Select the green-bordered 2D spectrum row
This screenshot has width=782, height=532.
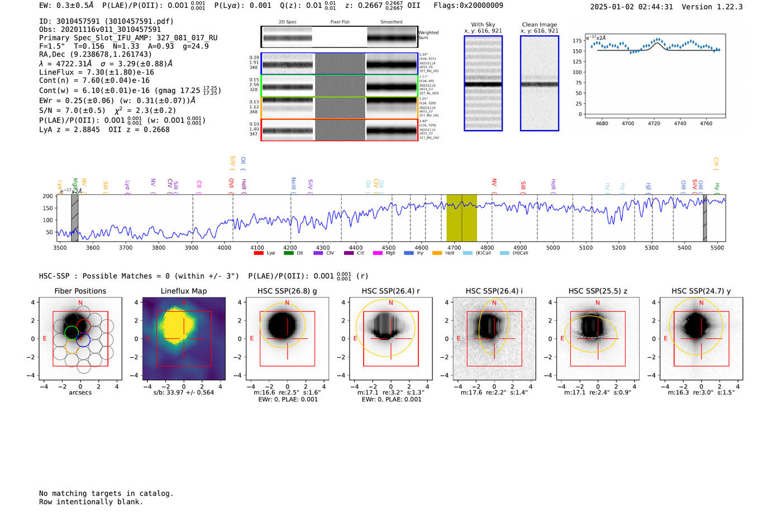[x=340, y=86]
